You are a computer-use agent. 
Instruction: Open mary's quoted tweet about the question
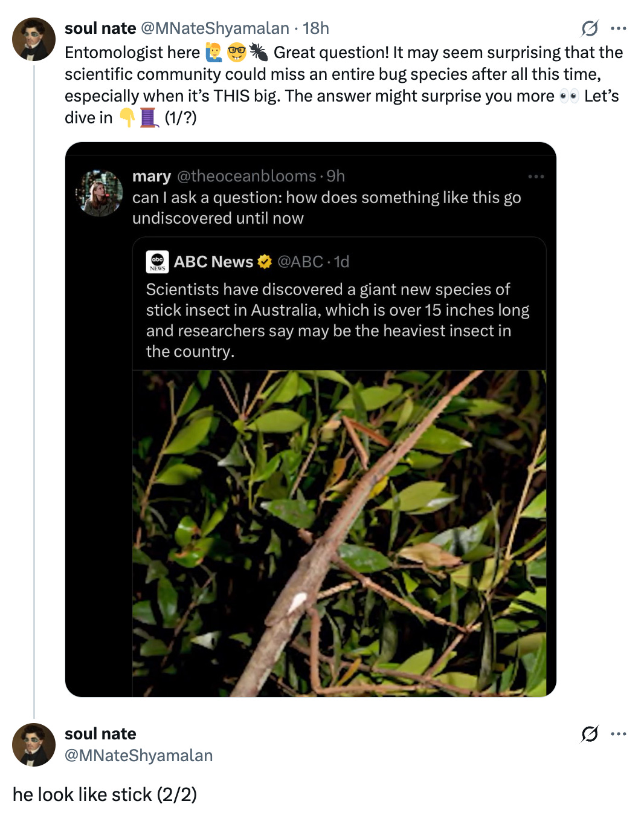pos(326,207)
